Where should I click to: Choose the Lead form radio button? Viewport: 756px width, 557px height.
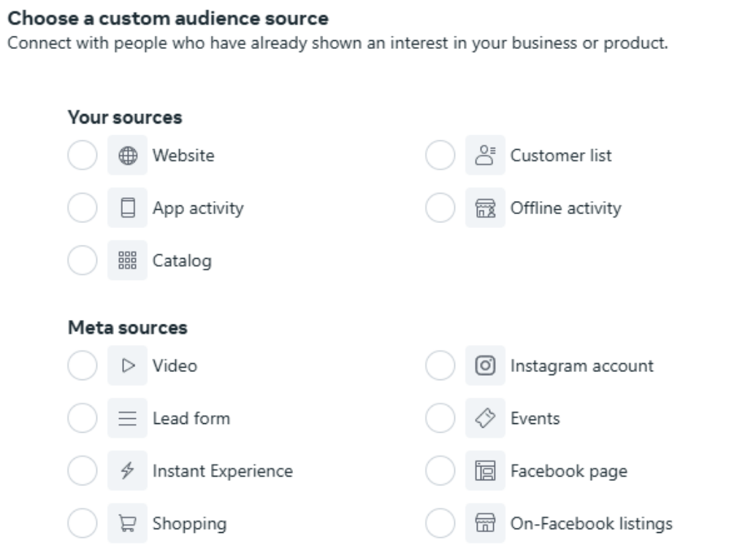point(82,419)
